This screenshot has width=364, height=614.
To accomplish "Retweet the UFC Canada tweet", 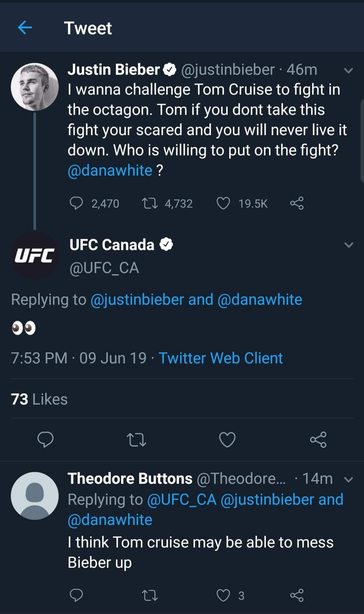I will point(136,440).
